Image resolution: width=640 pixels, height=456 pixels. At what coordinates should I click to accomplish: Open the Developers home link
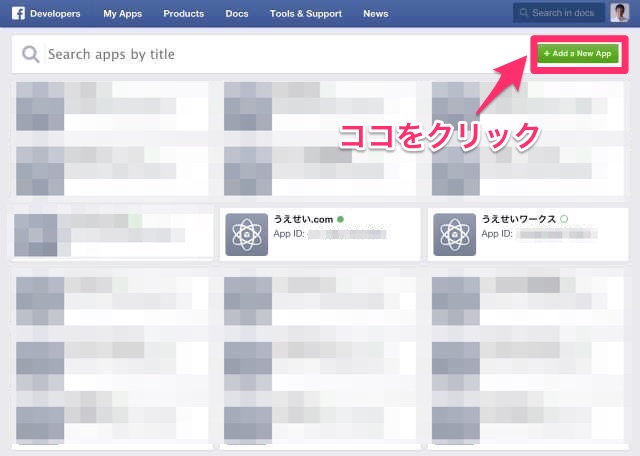55,13
